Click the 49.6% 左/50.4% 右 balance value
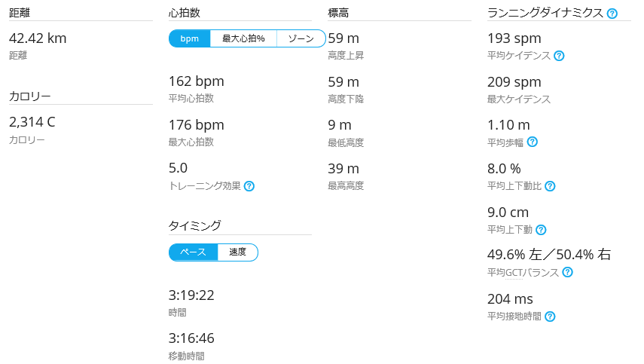 click(549, 255)
